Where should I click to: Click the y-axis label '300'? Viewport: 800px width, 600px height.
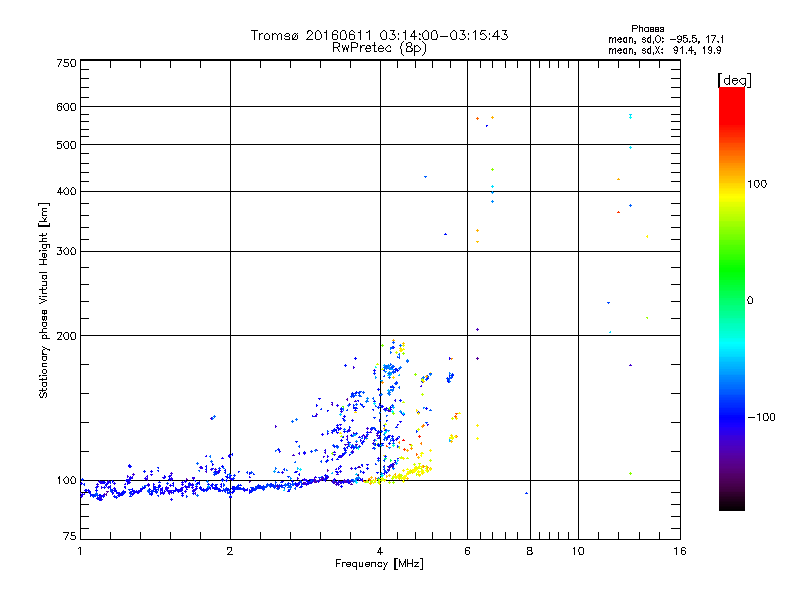66,251
